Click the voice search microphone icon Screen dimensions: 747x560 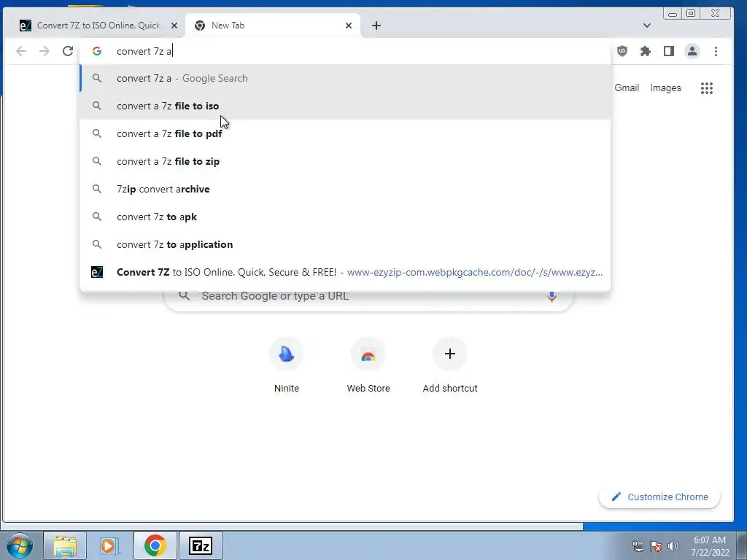tap(551, 296)
